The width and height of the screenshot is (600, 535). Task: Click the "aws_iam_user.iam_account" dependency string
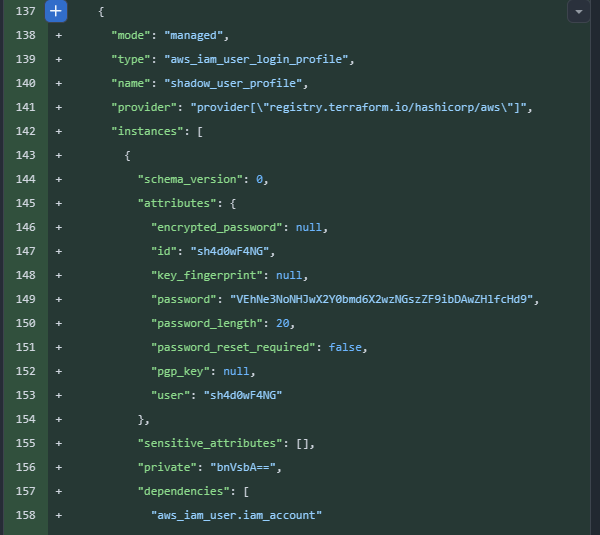236,515
